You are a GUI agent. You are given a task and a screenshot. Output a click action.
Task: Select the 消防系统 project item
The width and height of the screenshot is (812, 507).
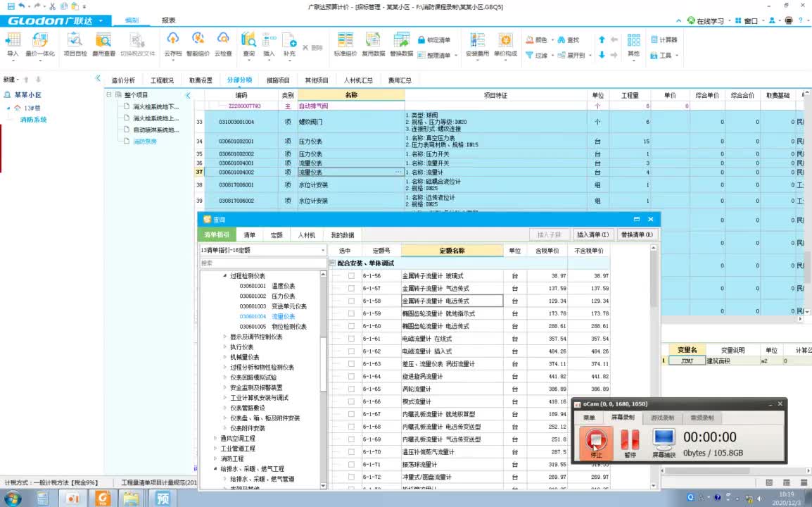[x=34, y=120]
